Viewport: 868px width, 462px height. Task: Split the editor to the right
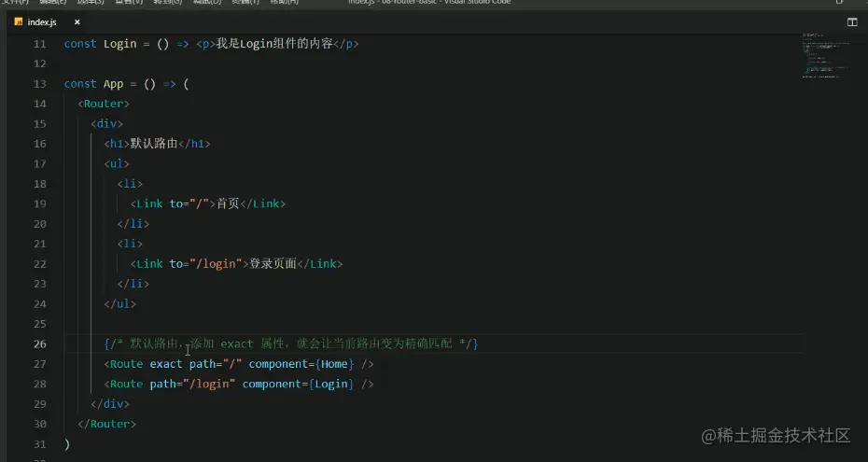[x=852, y=22]
